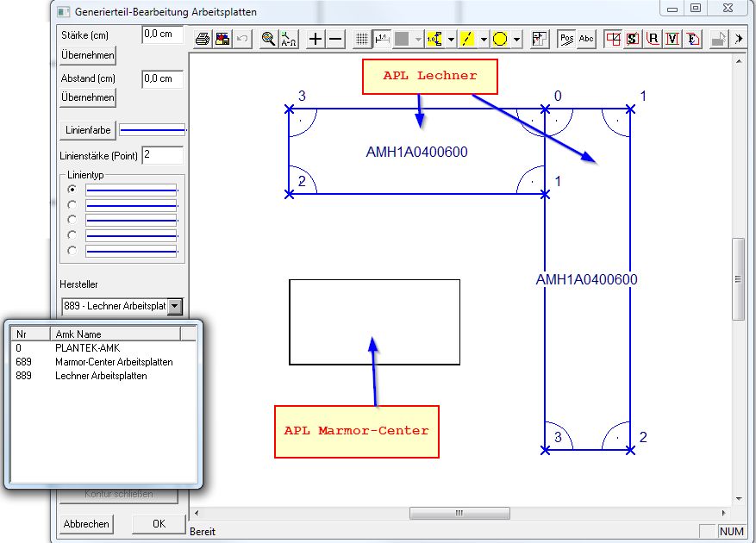Image resolution: width=756 pixels, height=543 pixels.
Task: Click the Linienstärke input field
Action: pos(162,155)
